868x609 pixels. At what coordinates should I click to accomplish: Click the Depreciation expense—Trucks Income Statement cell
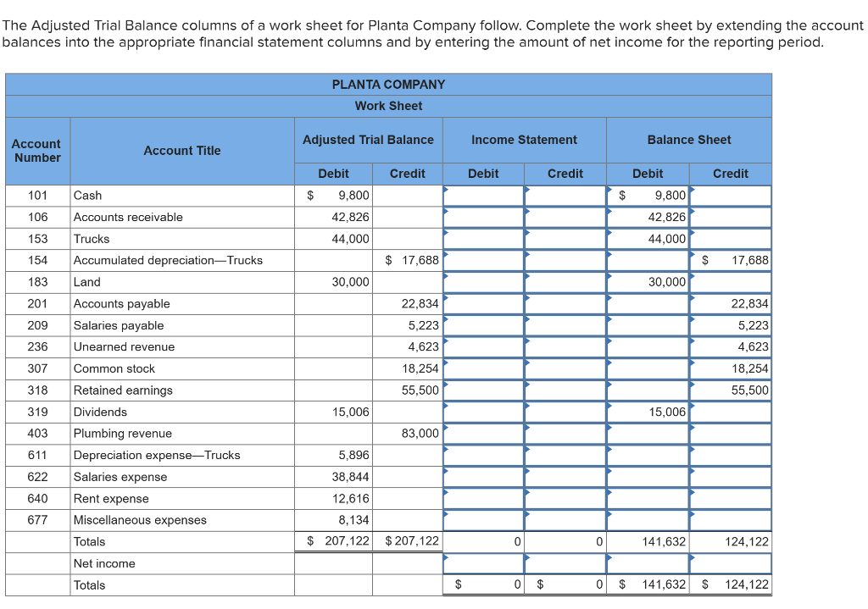click(483, 455)
